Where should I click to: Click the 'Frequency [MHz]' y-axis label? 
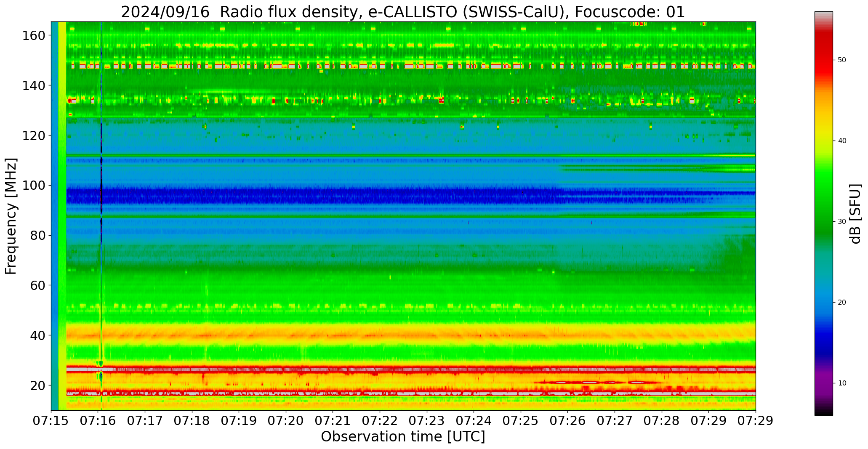point(11,216)
